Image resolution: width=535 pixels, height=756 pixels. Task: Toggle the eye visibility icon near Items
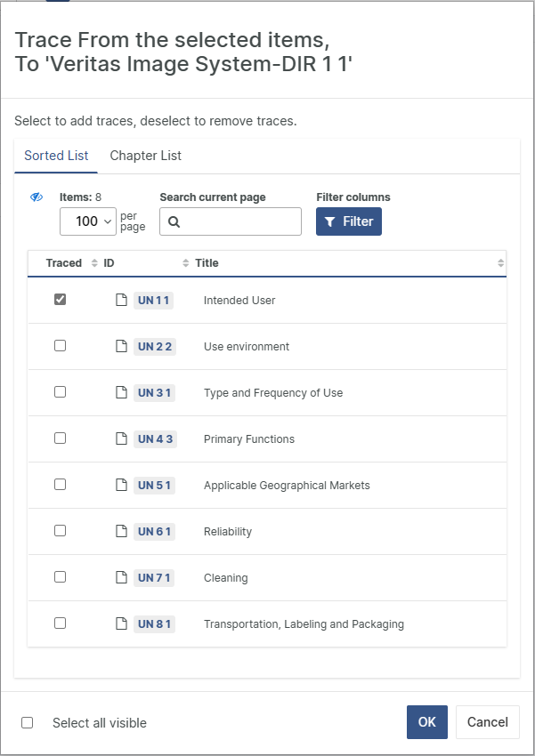[36, 197]
